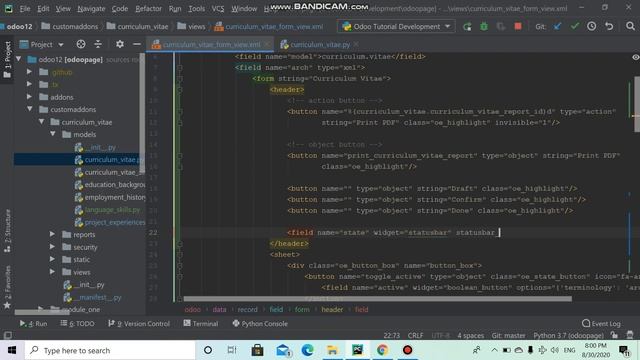640x360 pixels.
Task: Click the editor horizontal scrollbar
Action: (x=378, y=299)
